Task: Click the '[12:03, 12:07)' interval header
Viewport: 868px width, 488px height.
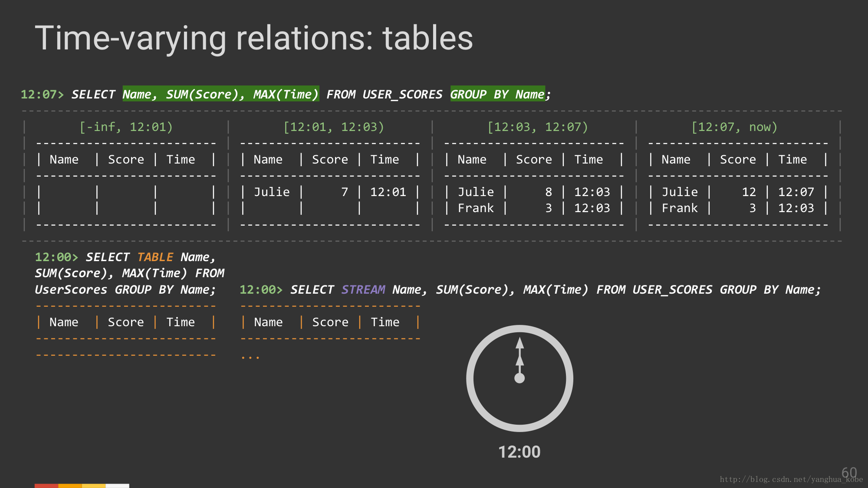Action: (538, 127)
